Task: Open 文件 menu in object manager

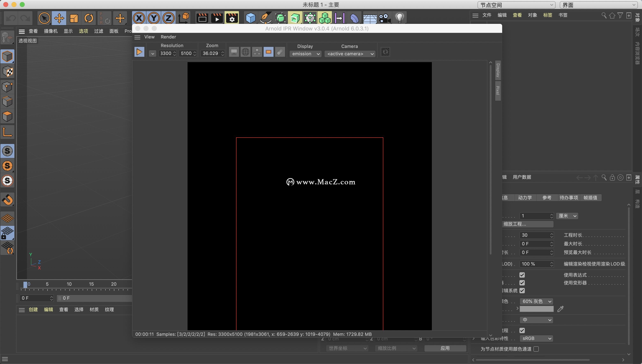Action: pyautogui.click(x=487, y=15)
